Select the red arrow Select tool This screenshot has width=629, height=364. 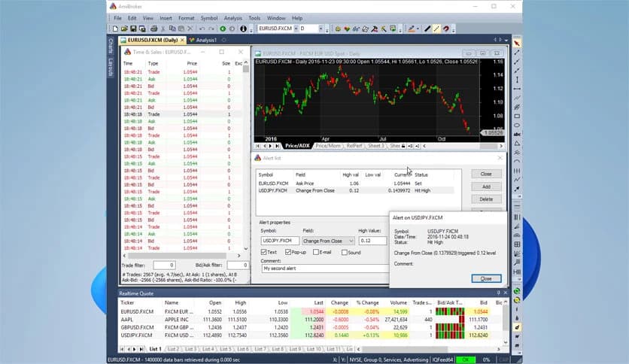point(517,44)
